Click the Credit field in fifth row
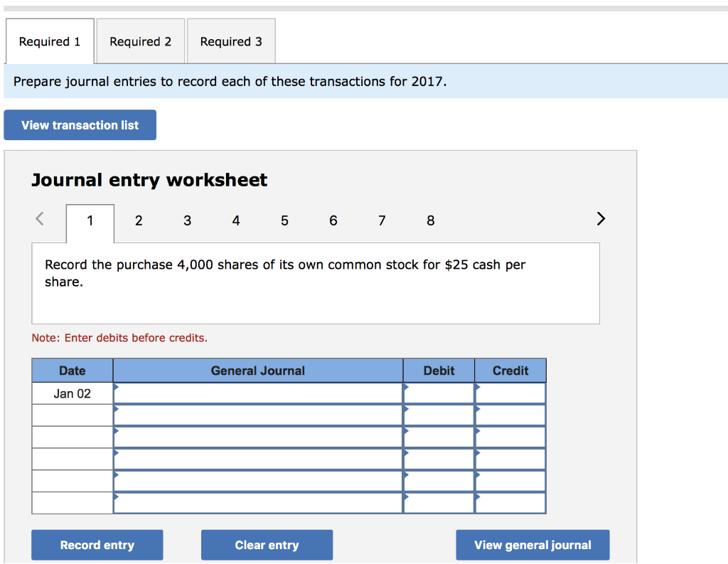 (510, 481)
